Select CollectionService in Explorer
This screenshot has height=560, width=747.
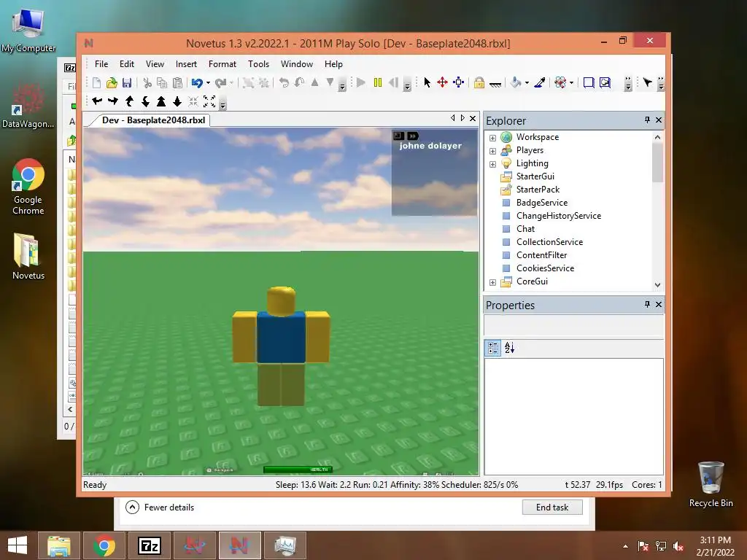549,242
